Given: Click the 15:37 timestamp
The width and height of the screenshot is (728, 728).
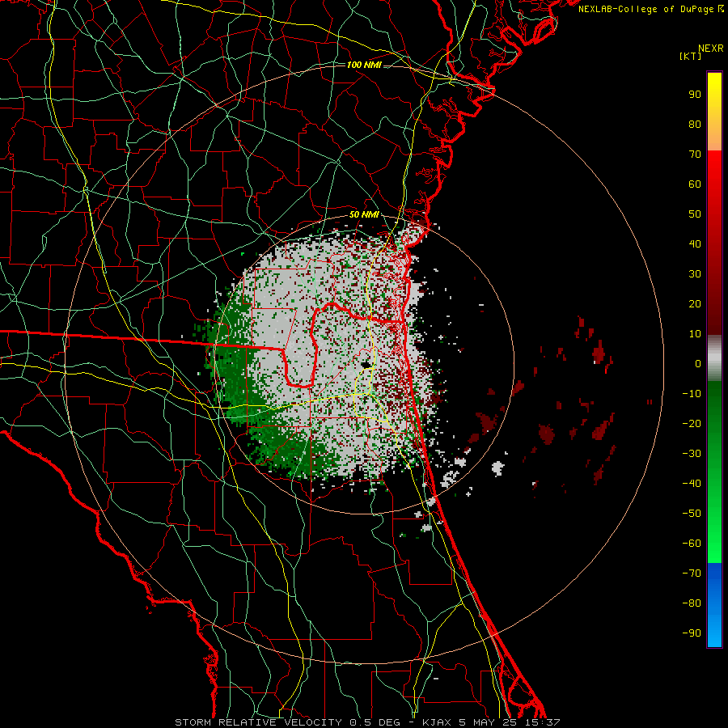Looking at the screenshot, I should coord(542,722).
